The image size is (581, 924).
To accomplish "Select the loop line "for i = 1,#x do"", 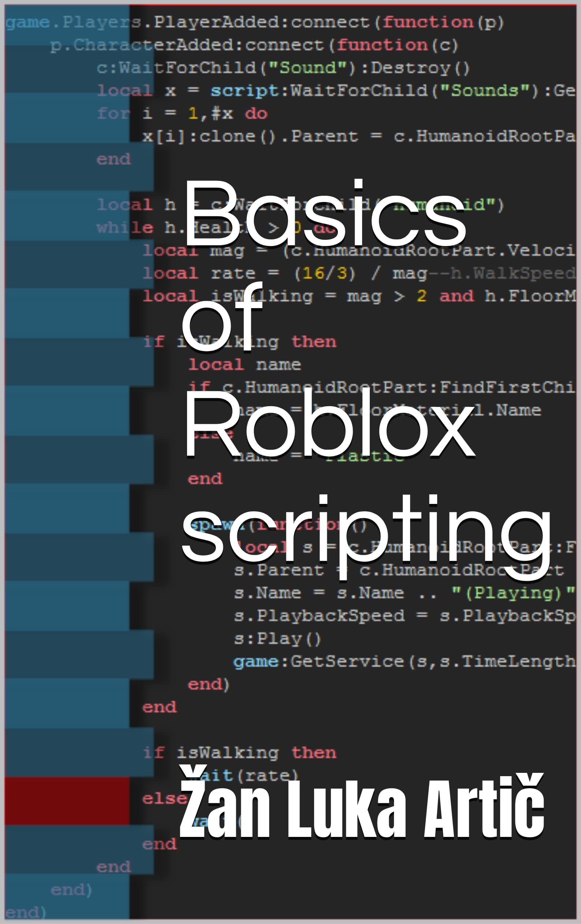I will click(x=182, y=113).
